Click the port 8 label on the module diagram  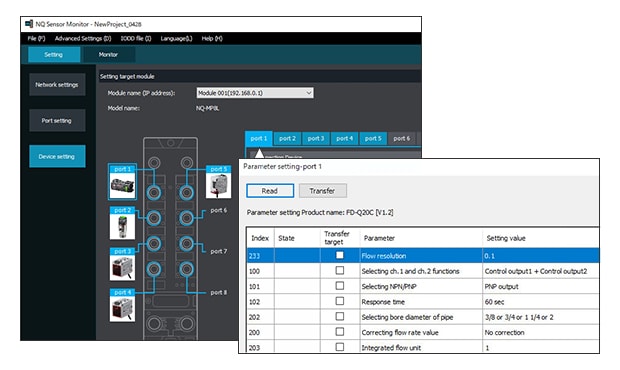pos(219,293)
